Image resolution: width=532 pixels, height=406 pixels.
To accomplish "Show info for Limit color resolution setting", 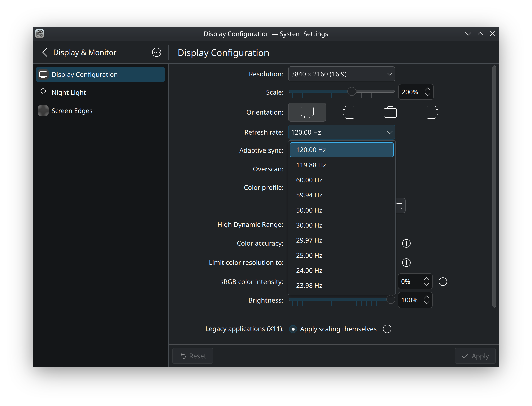I will [406, 262].
